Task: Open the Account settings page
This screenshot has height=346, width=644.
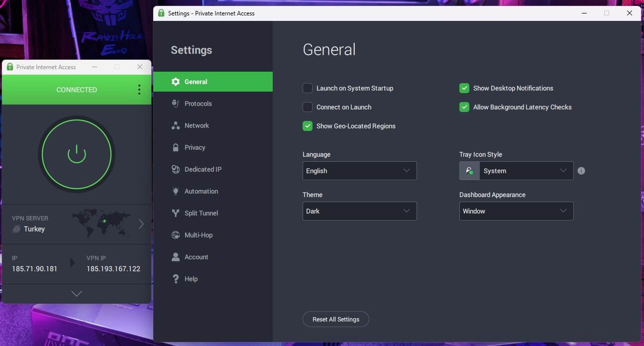Action: [213, 257]
